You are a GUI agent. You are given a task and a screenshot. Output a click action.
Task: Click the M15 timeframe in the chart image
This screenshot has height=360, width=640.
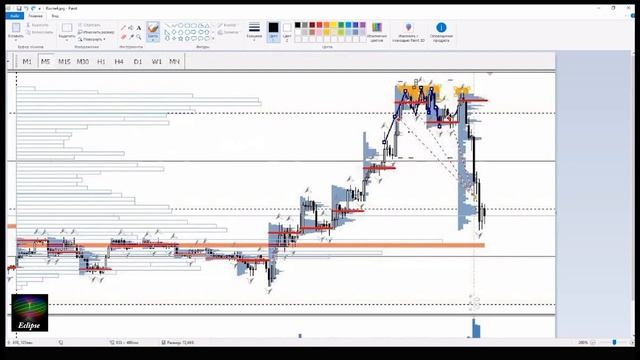(x=64, y=62)
